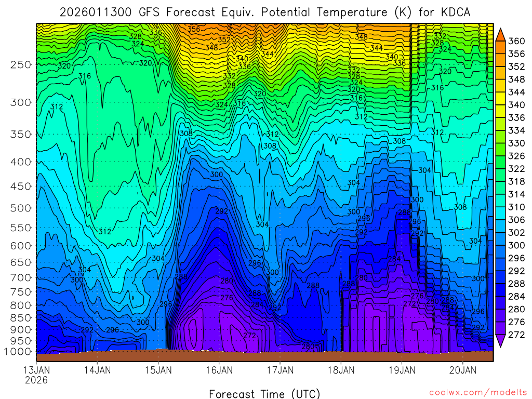Select the 17JAN time axis label

point(280,370)
